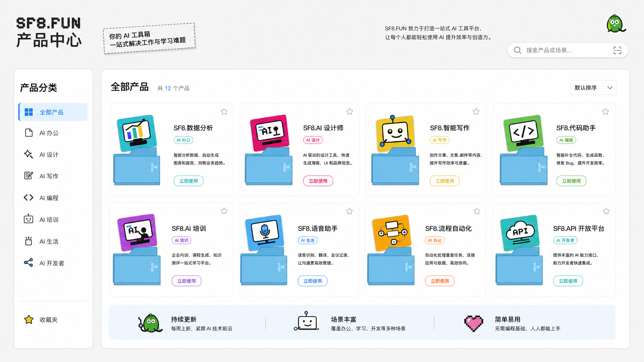Select the AI 写作 category label
Image resolution: width=644 pixels, height=362 pixels.
click(49, 176)
